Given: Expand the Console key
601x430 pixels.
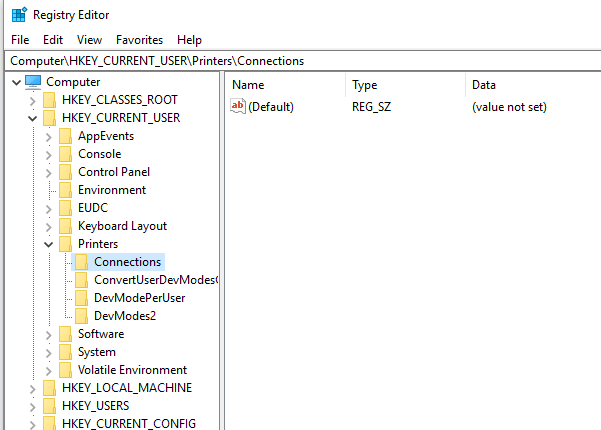Looking at the screenshot, I should pyautogui.click(x=49, y=155).
